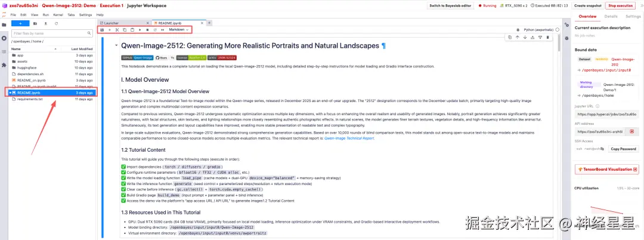644x240 pixels.
Task: Refresh the file browser list
Action: [56, 23]
